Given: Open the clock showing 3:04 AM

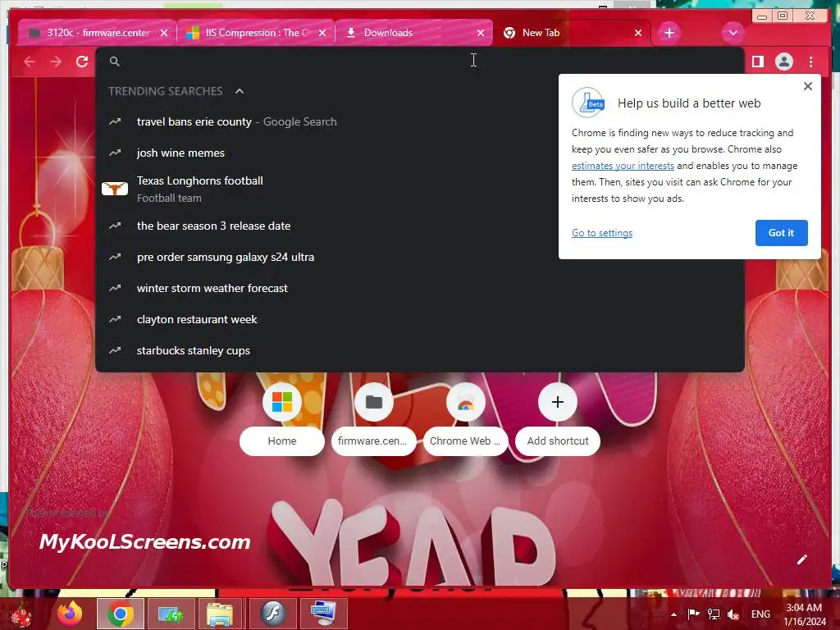Looking at the screenshot, I should coord(805,614).
